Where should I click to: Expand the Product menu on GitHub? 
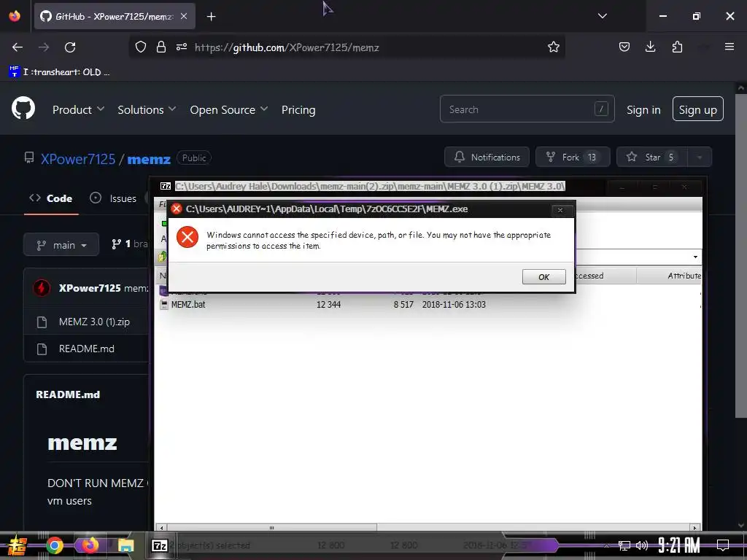pos(78,109)
